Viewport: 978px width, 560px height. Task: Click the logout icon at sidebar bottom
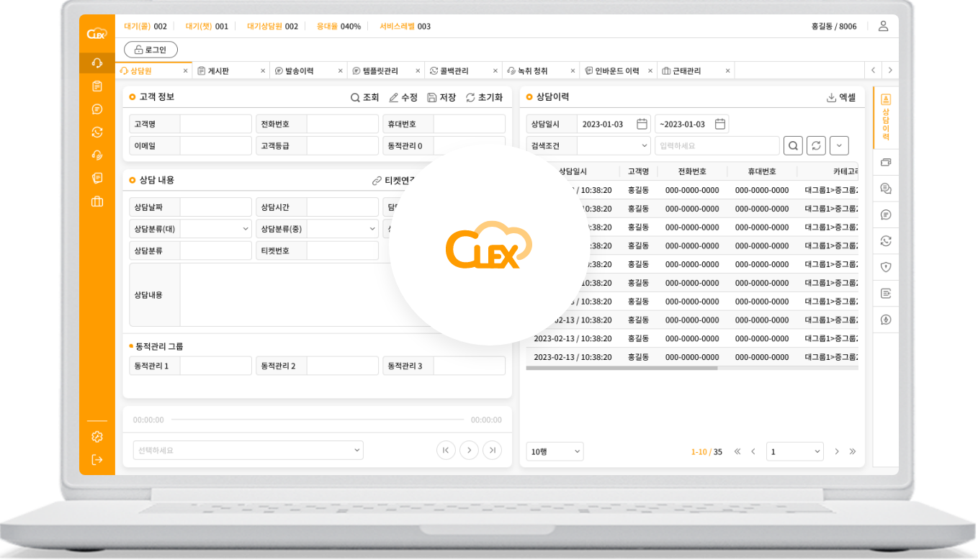pos(97,460)
